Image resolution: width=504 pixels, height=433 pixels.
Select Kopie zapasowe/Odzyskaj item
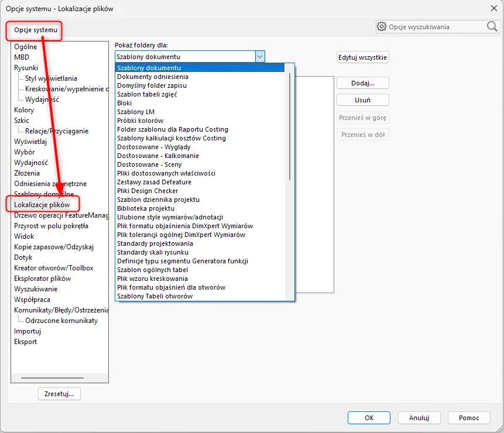54,247
